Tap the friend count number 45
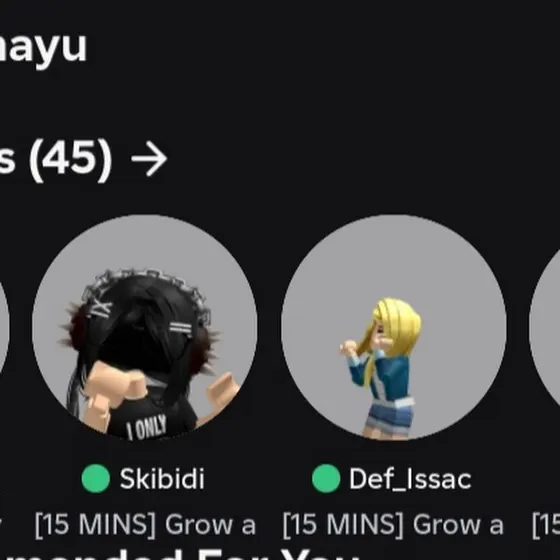560x560 pixels. click(x=71, y=159)
